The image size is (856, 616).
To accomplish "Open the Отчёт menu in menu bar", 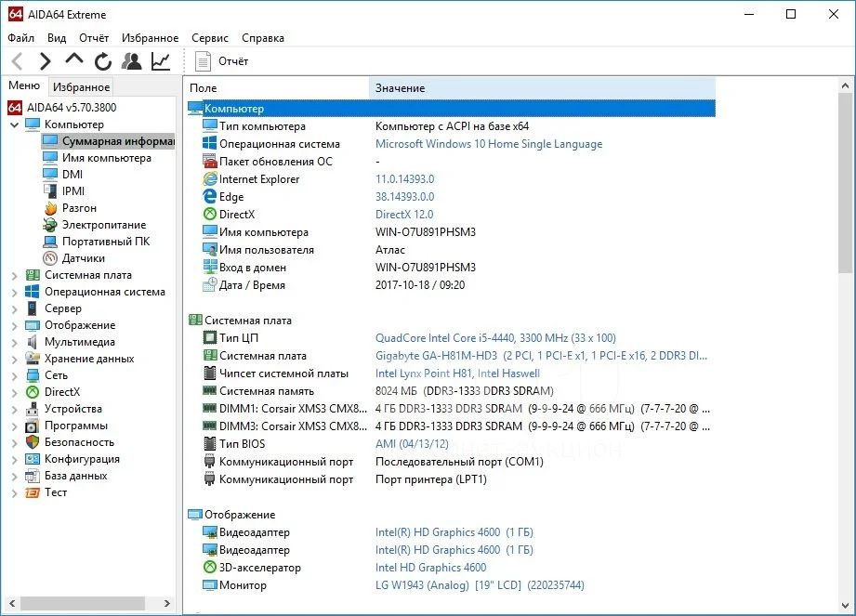I will pos(94,38).
